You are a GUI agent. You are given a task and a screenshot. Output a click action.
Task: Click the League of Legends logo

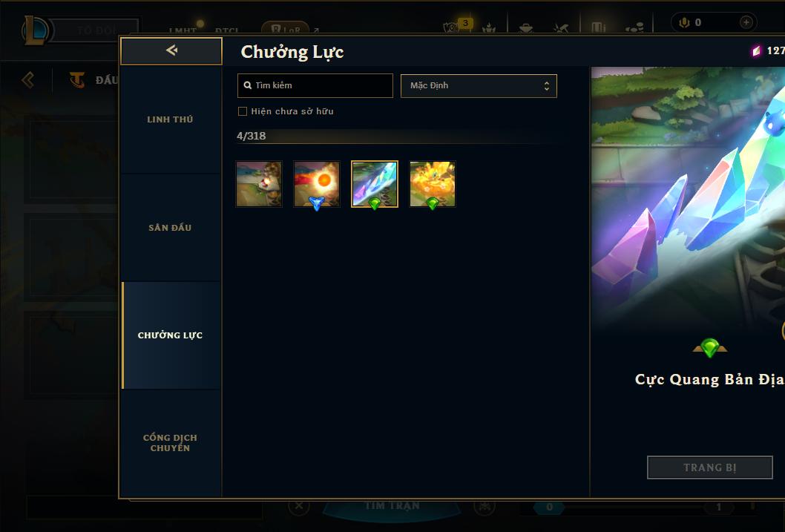pos(35,30)
